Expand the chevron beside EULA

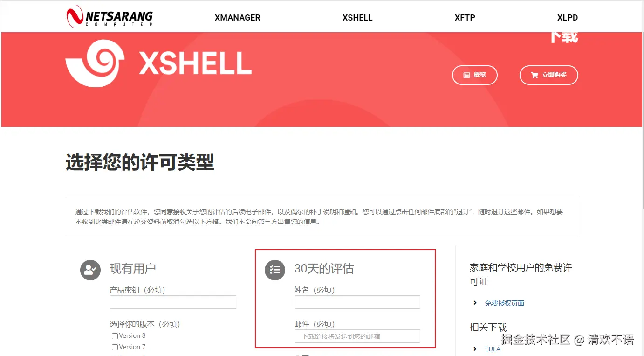pyautogui.click(x=475, y=349)
